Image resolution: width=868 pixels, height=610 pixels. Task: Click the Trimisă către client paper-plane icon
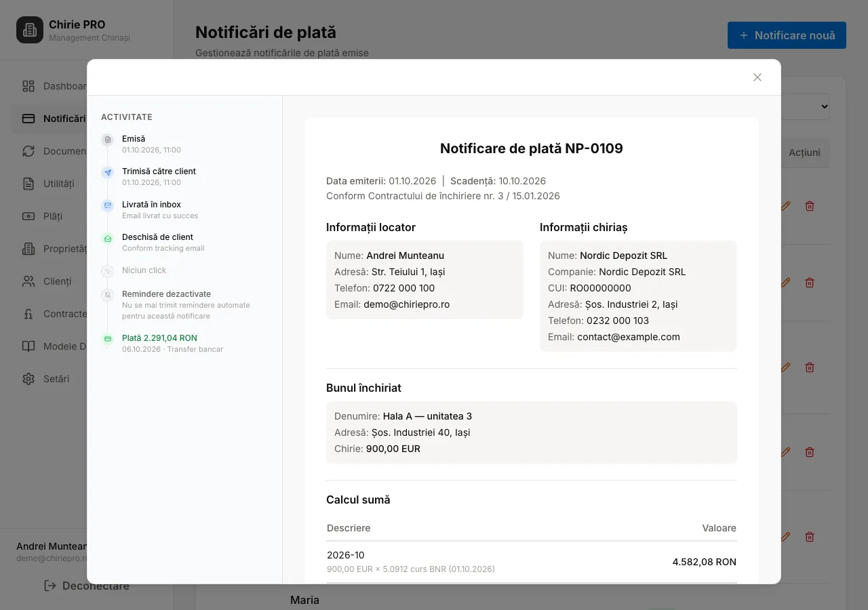click(107, 172)
